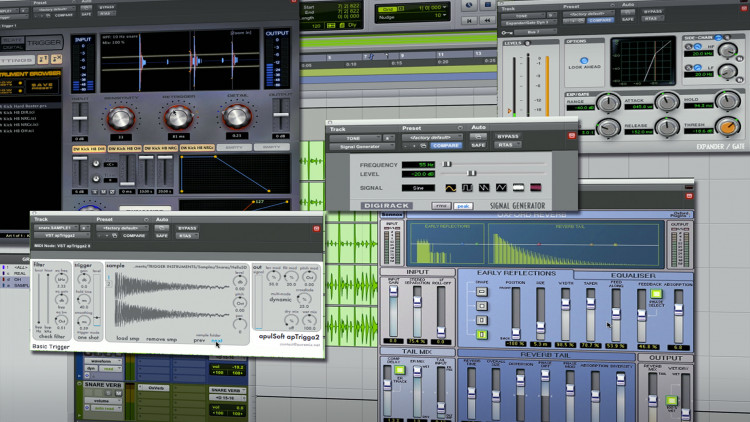This screenshot has width=750, height=422.
Task: Click the red target icon in Signal Generator header
Action: click(x=571, y=136)
